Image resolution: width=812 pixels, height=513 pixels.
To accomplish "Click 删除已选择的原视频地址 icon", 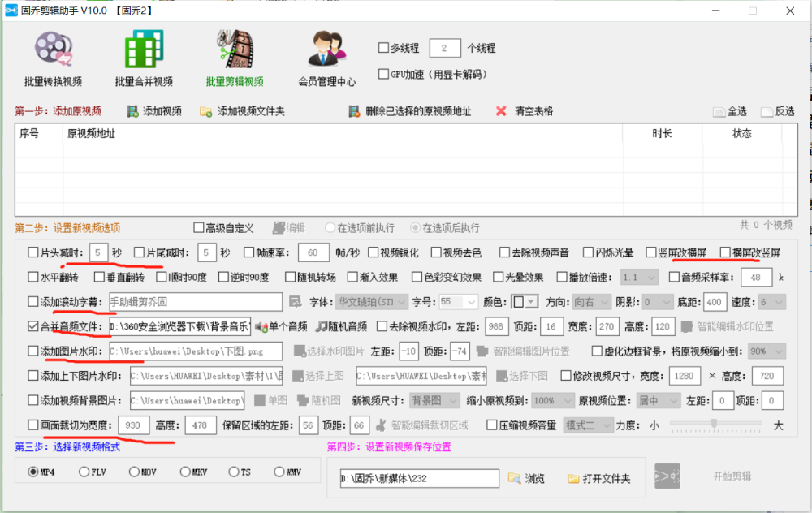I will tap(354, 111).
